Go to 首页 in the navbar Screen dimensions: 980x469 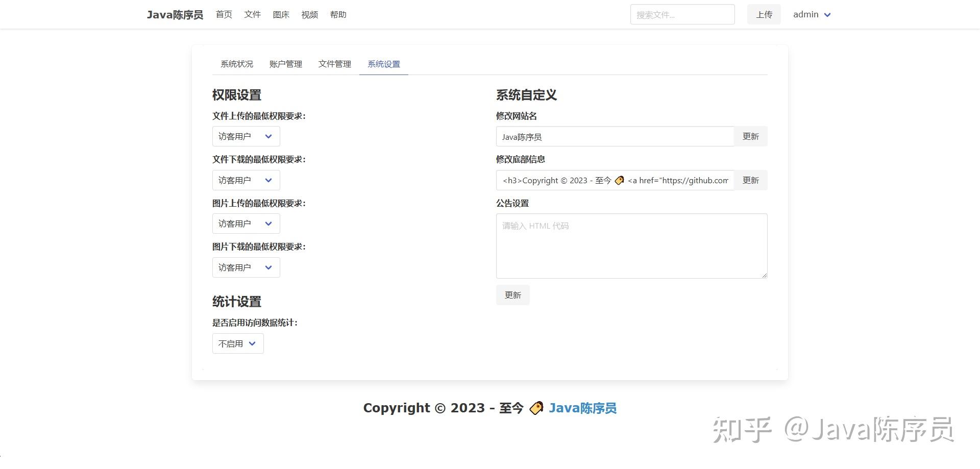point(224,14)
